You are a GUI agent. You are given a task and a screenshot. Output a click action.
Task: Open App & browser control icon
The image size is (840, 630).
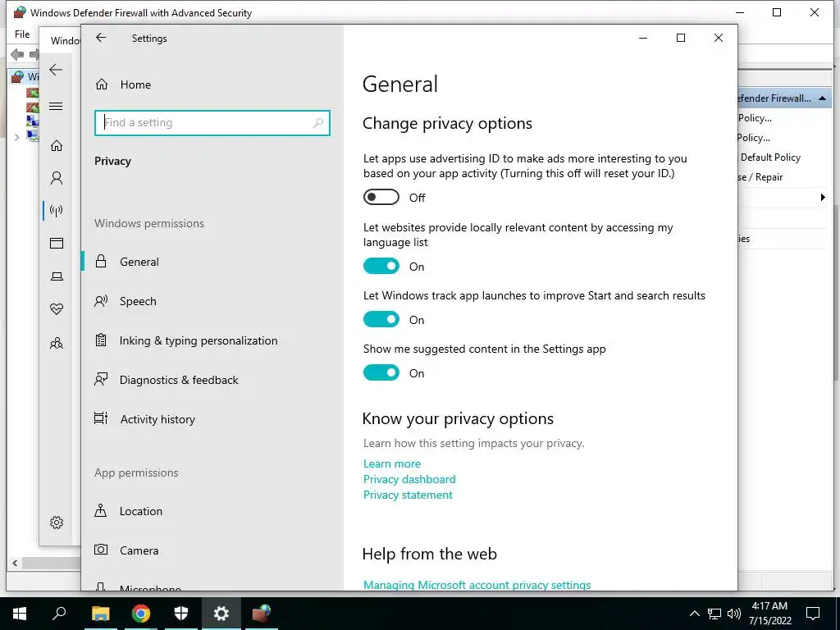[x=57, y=243]
